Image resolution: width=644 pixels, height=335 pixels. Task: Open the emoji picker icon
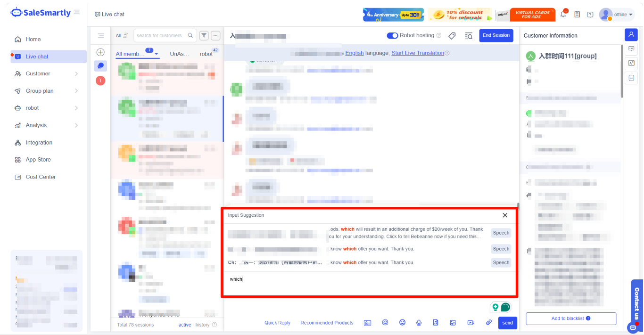pyautogui.click(x=402, y=323)
